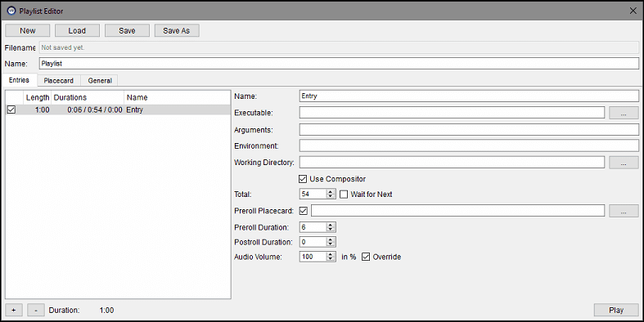Open the General tab
644x322 pixels.
(100, 80)
